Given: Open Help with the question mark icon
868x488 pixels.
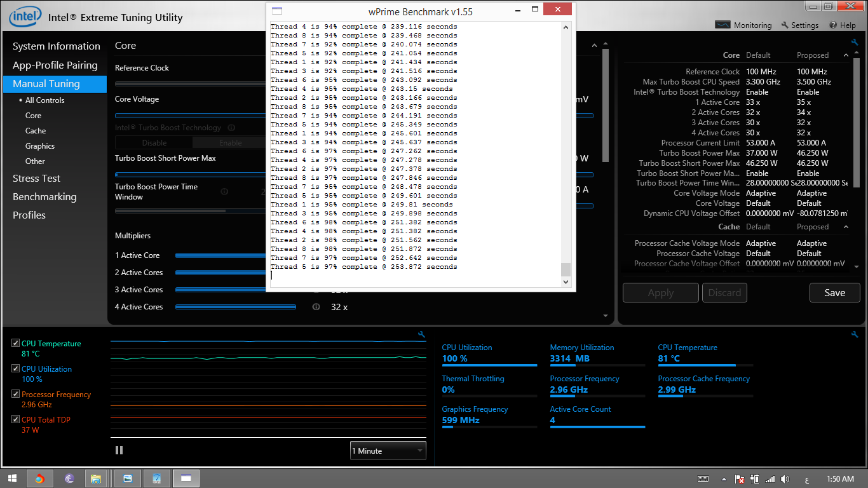Looking at the screenshot, I should tap(843, 25).
